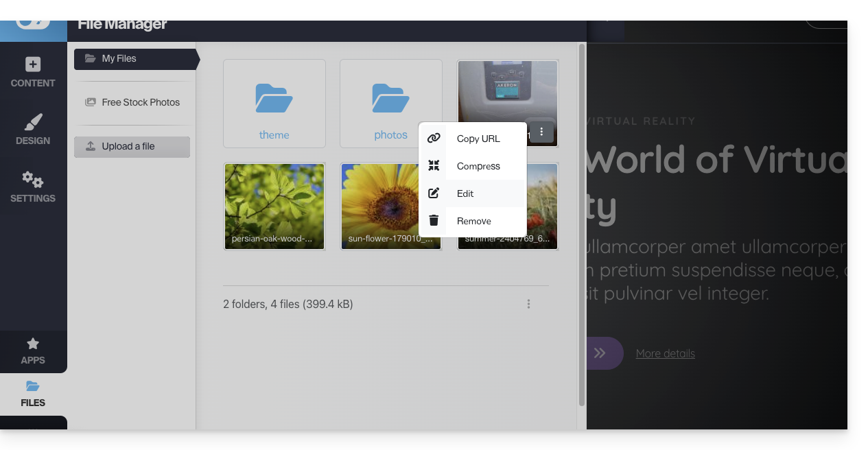Select the Files folder icon in sidebar
Screen dimensions: 868x450
[x=33, y=387]
